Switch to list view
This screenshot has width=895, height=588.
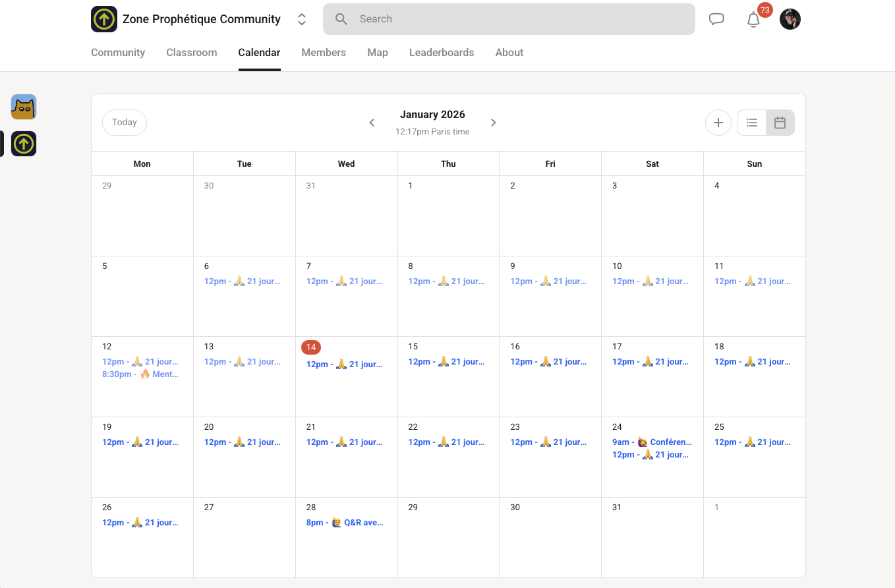[751, 123]
